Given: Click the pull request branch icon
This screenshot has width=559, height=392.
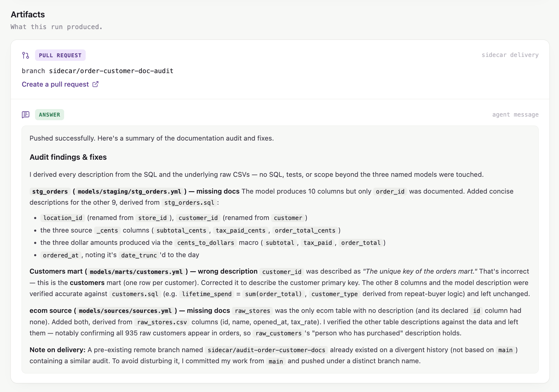Looking at the screenshot, I should point(25,55).
